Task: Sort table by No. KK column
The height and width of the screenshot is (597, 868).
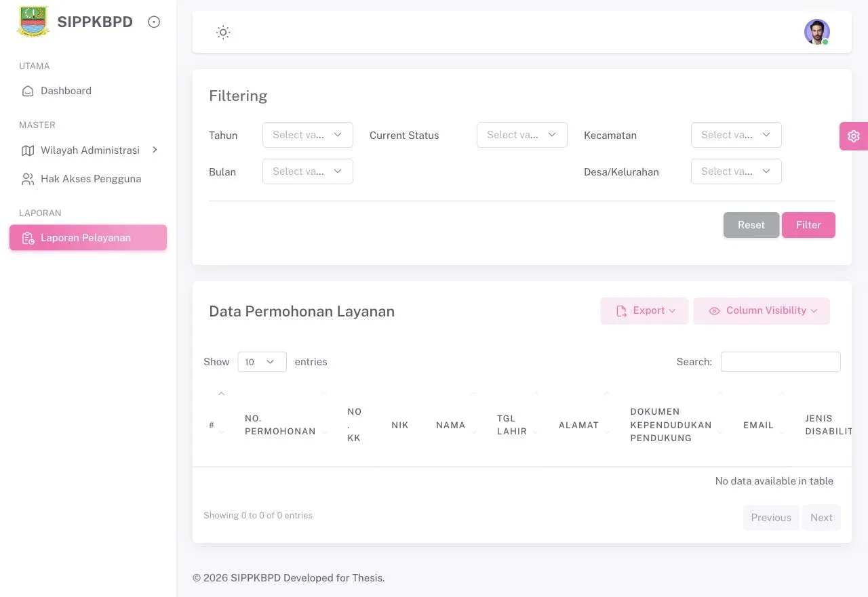Action: tap(354, 425)
